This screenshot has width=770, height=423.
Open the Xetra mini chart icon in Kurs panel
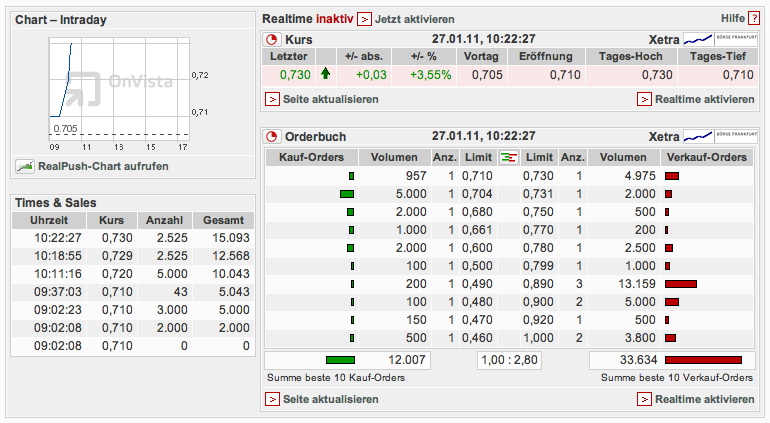(x=697, y=39)
